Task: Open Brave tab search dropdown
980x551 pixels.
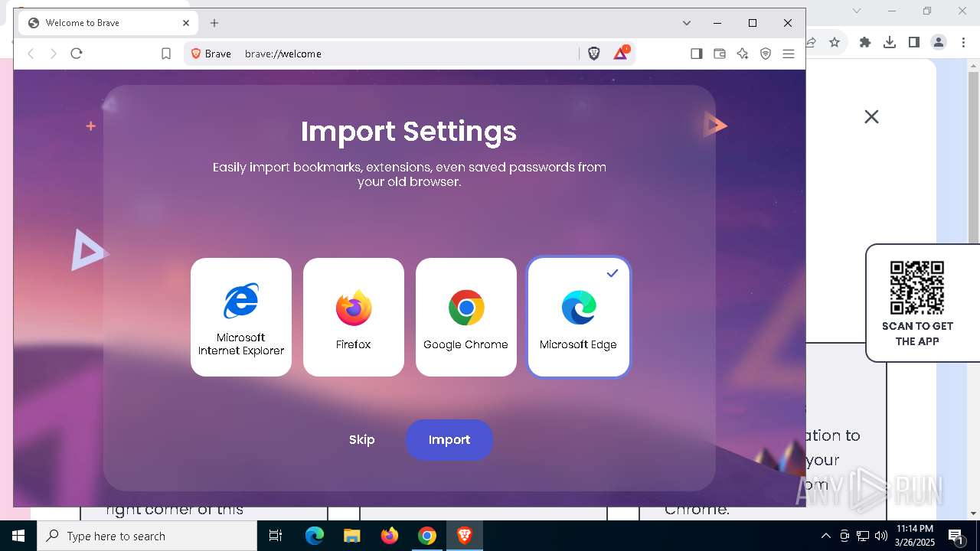Action: (x=687, y=23)
